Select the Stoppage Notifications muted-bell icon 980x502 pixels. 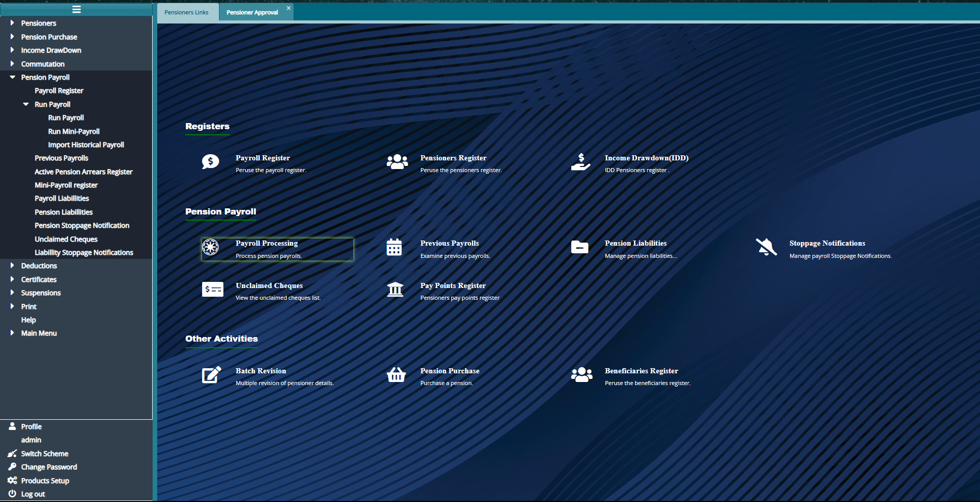(x=766, y=247)
